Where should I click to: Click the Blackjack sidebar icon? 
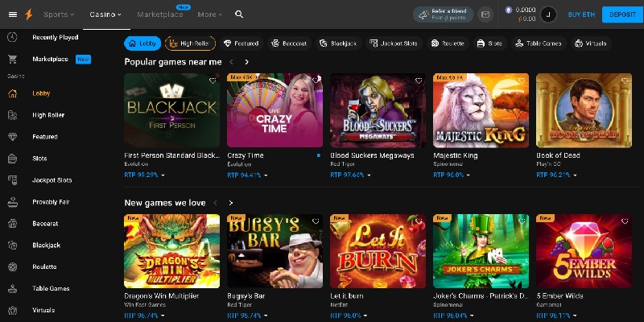[x=12, y=246]
